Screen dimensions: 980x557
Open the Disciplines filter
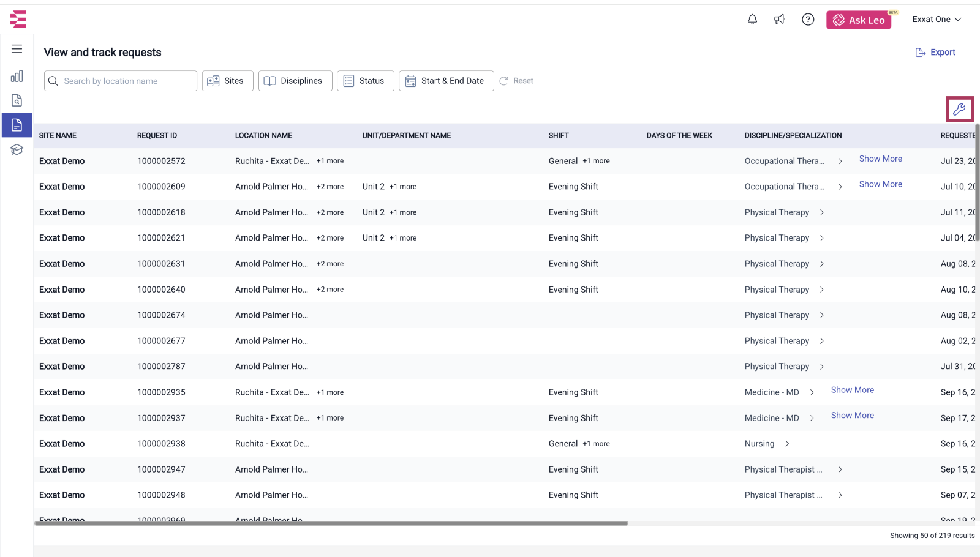tap(295, 81)
